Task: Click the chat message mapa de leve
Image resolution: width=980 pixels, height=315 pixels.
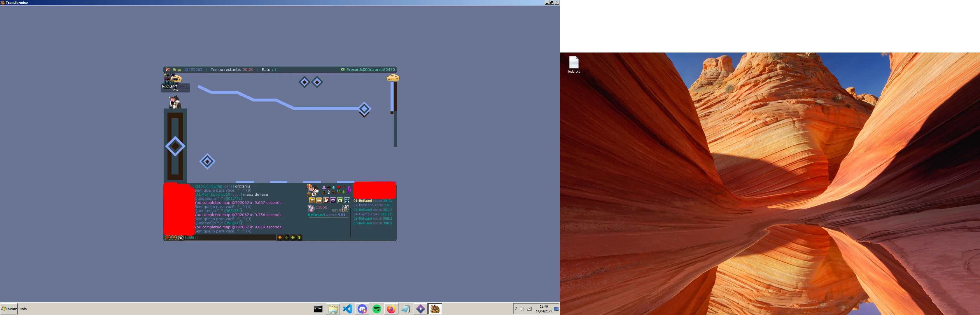Action: tap(256, 195)
